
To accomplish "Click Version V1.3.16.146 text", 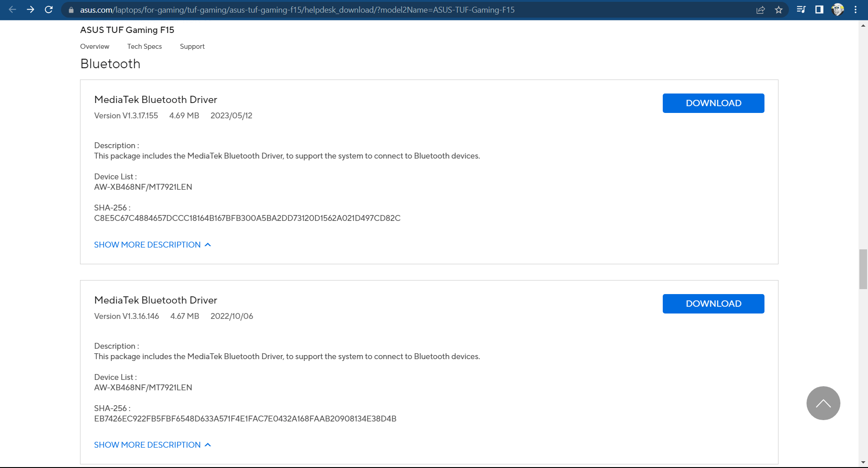I will click(127, 316).
